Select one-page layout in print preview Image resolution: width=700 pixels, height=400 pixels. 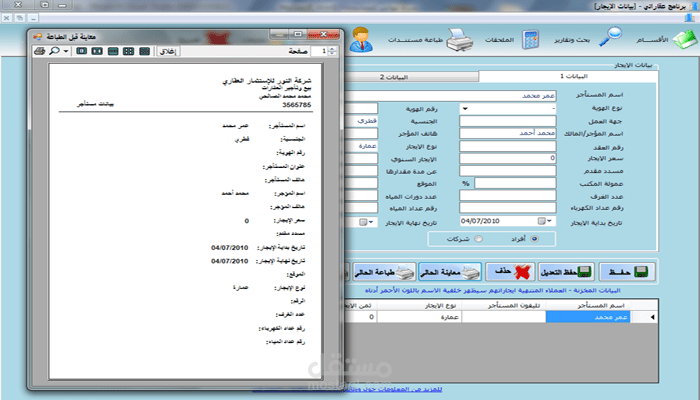pos(82,51)
